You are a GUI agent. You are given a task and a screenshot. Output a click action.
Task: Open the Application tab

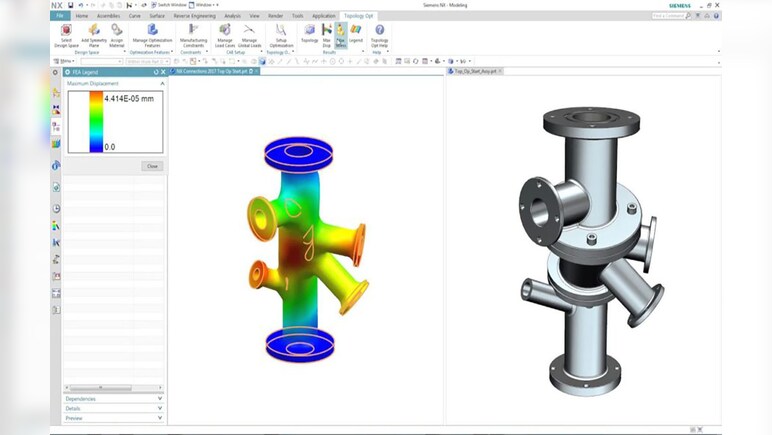point(323,16)
